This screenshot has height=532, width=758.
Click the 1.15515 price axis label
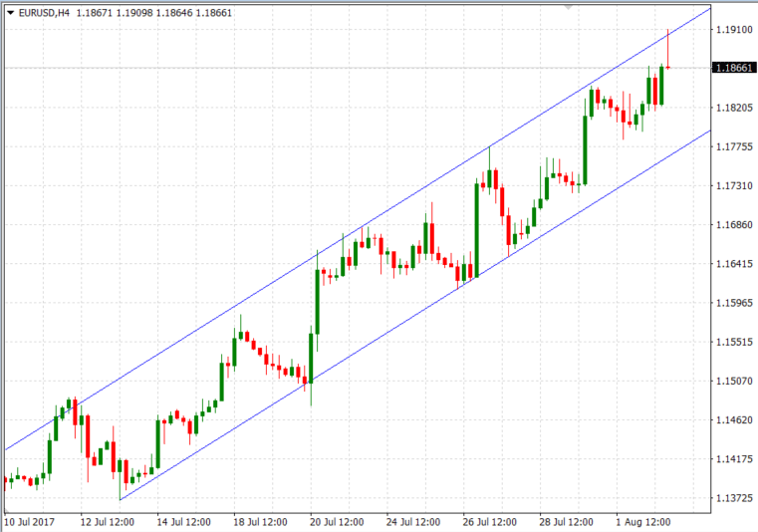734,342
